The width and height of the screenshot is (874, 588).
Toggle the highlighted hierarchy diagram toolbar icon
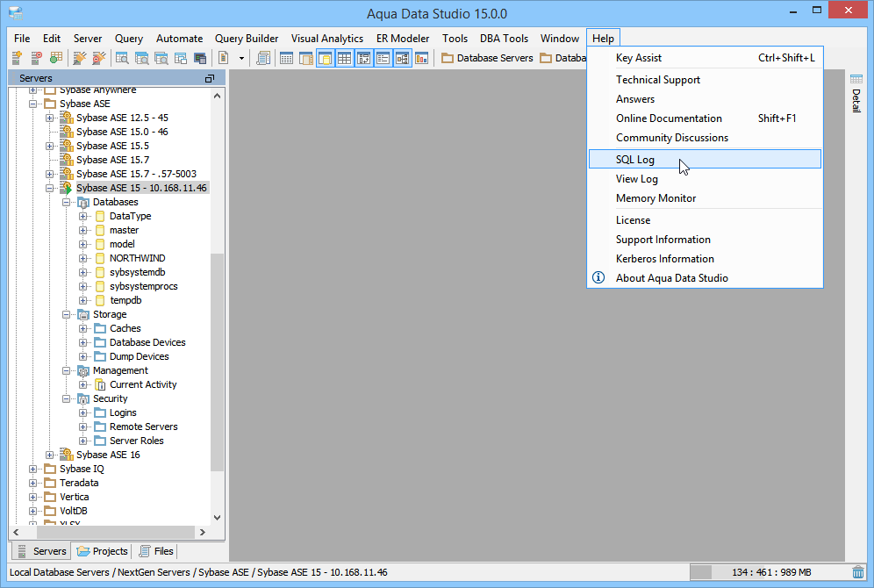coord(403,57)
